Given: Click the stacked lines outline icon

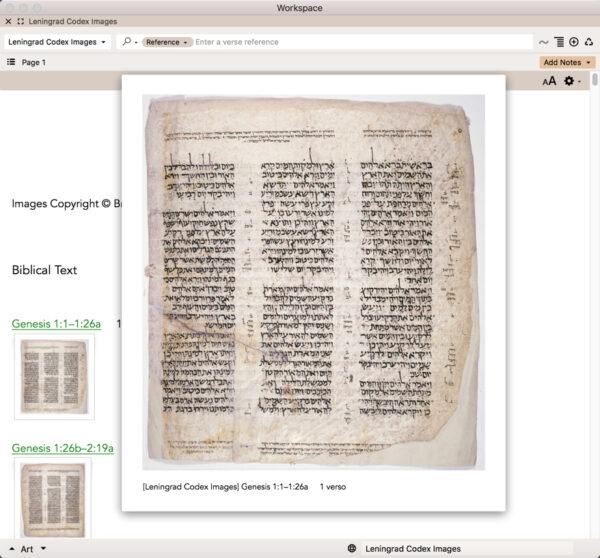Looking at the screenshot, I should point(559,42).
